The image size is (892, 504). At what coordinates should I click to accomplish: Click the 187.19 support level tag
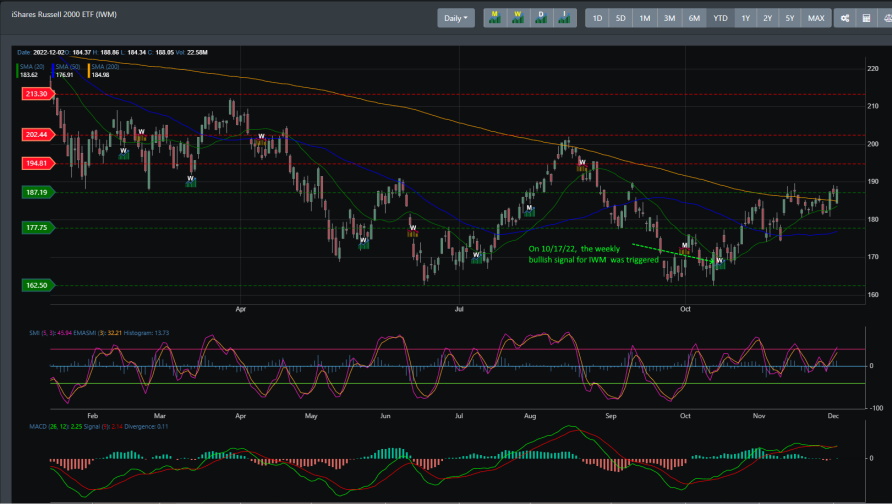38,192
